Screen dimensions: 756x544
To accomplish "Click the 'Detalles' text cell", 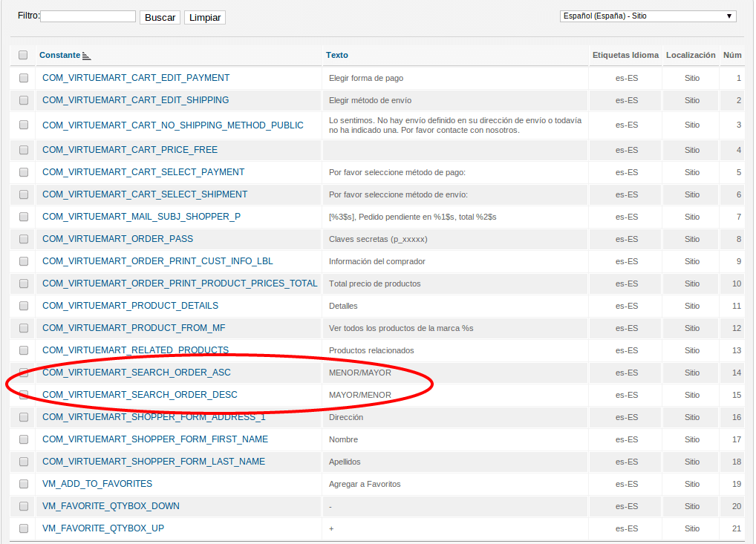I will [x=343, y=306].
